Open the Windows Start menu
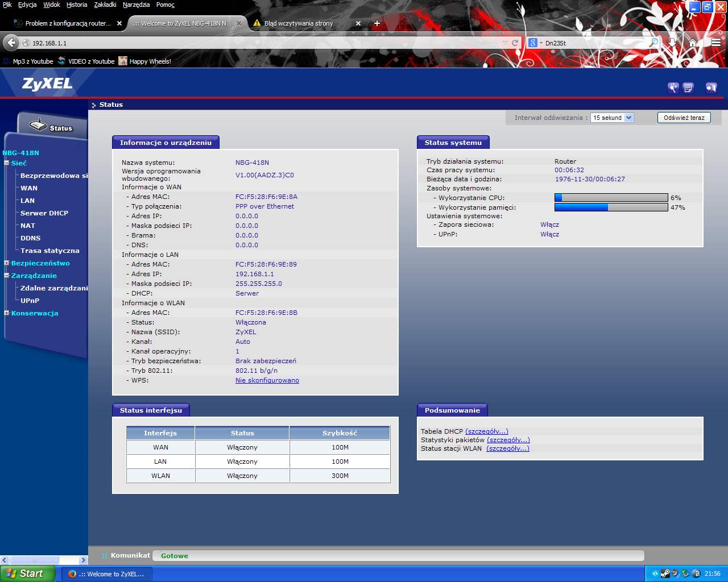This screenshot has width=728, height=582. [x=28, y=574]
